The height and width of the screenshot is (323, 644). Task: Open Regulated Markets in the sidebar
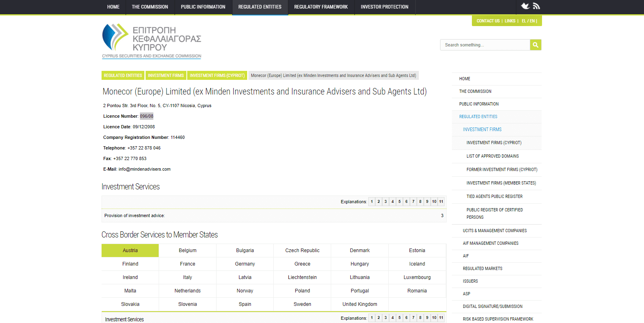click(482, 268)
